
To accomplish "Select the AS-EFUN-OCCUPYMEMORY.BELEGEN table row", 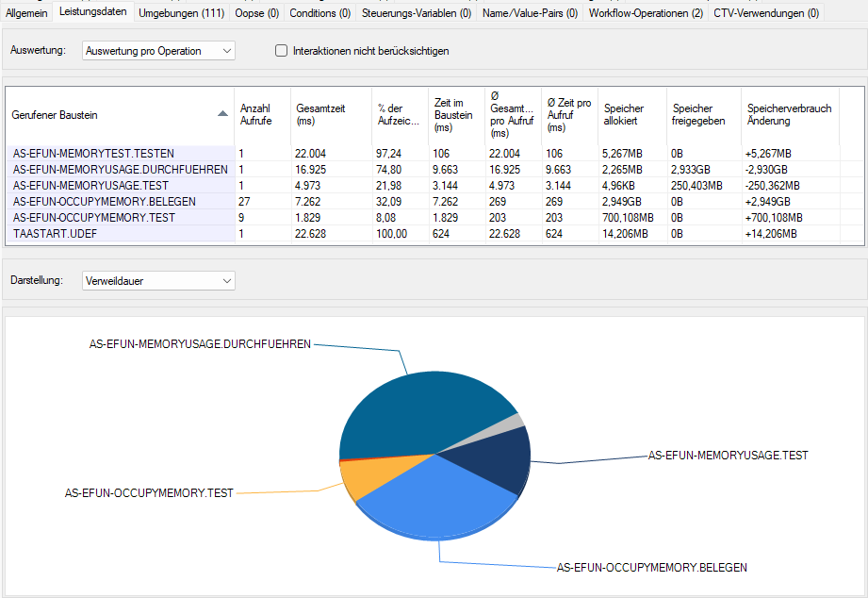I will pyautogui.click(x=104, y=202).
